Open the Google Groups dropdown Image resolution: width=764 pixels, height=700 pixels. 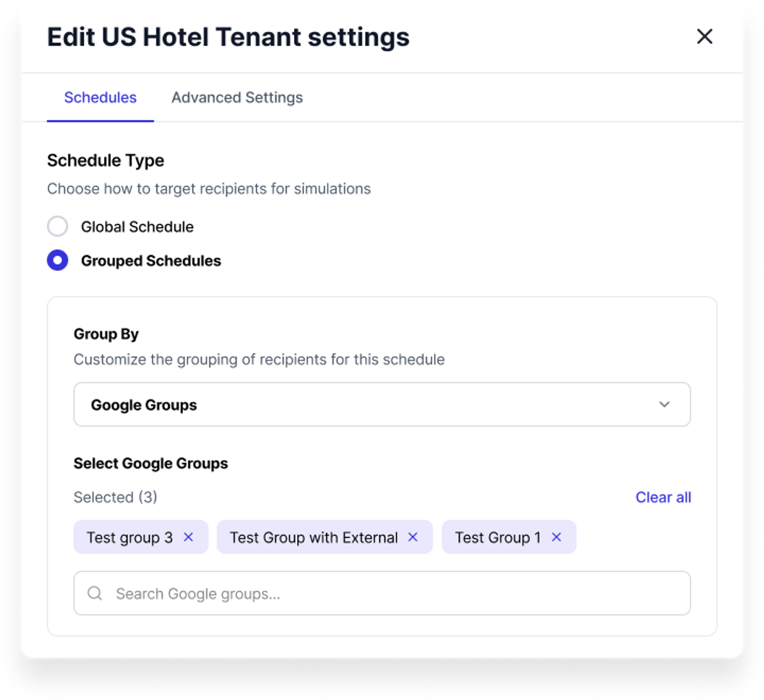[x=382, y=404]
